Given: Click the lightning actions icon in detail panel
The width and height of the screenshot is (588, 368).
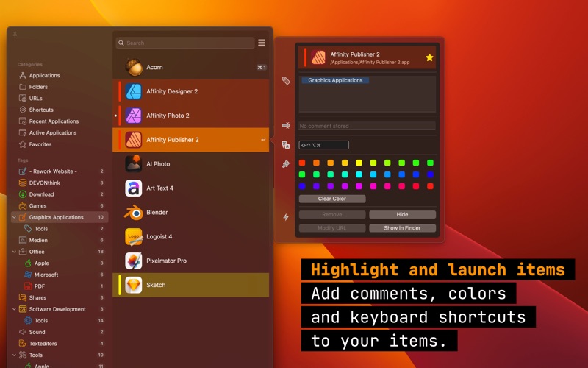Looking at the screenshot, I should click(286, 217).
